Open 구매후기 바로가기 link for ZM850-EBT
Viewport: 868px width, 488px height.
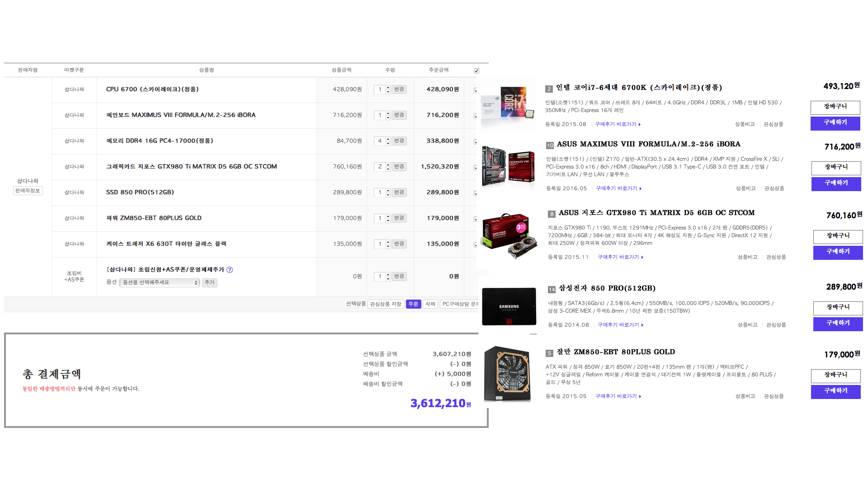[618, 396]
